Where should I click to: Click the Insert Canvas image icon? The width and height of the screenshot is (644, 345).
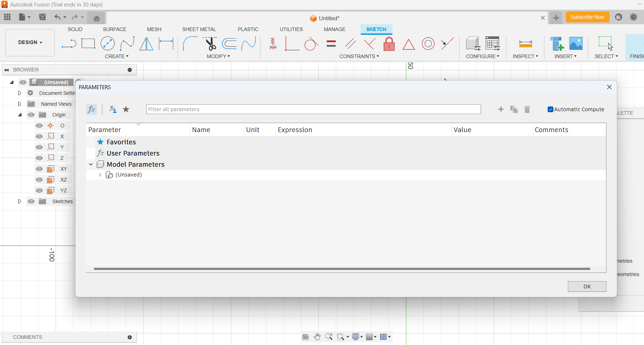(576, 44)
